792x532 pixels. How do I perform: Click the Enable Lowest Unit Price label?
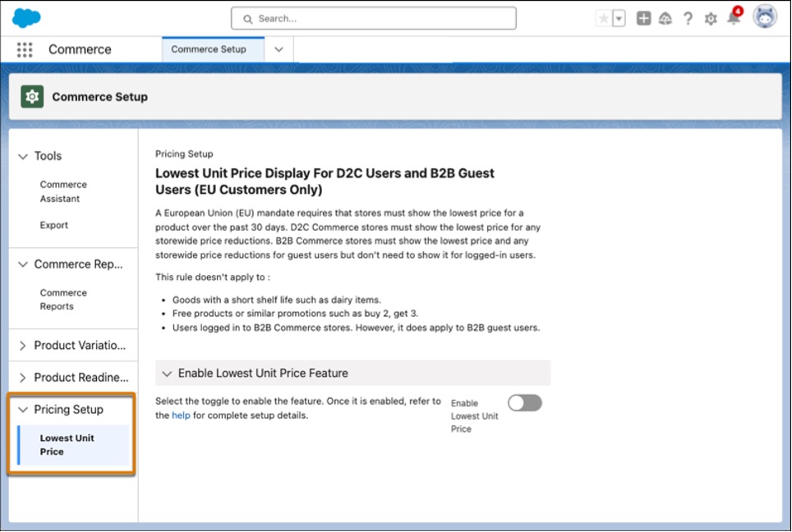474,416
